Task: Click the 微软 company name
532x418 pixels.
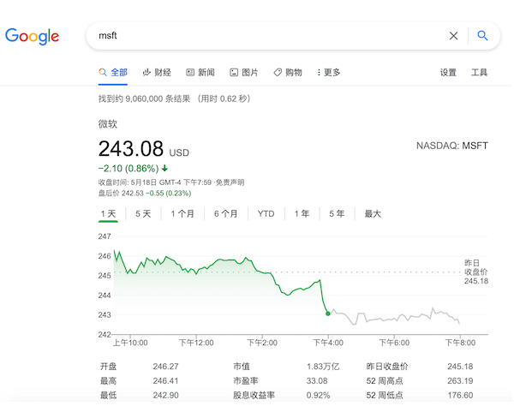Action: tap(108, 124)
